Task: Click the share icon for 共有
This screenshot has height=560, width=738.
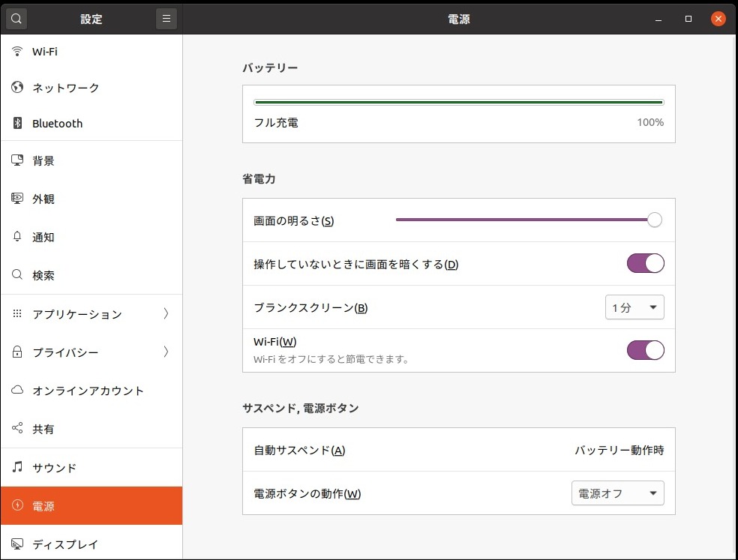Action: [18, 429]
